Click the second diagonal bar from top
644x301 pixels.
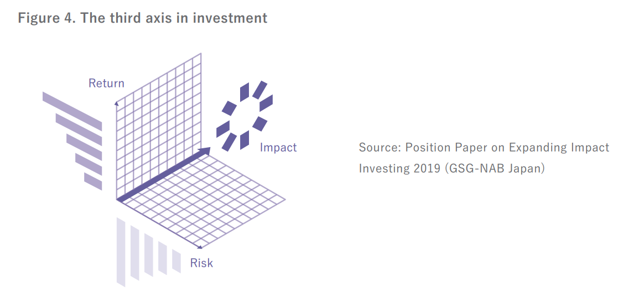(x=79, y=129)
